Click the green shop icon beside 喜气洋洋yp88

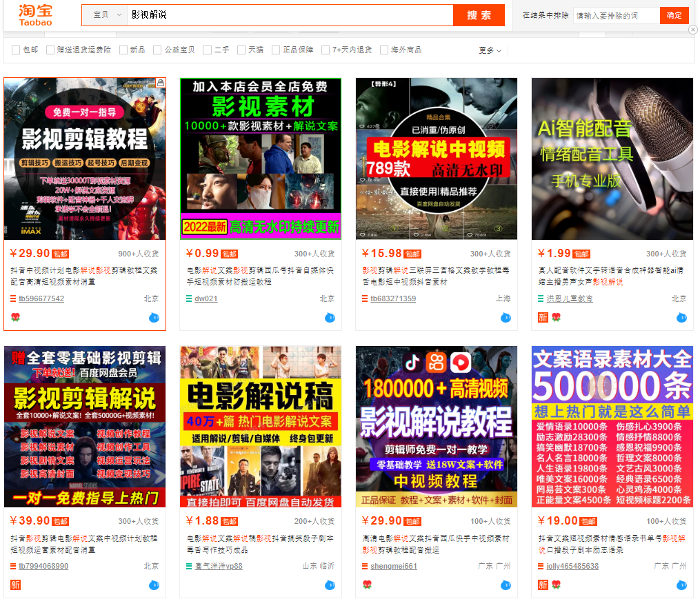[189, 566]
